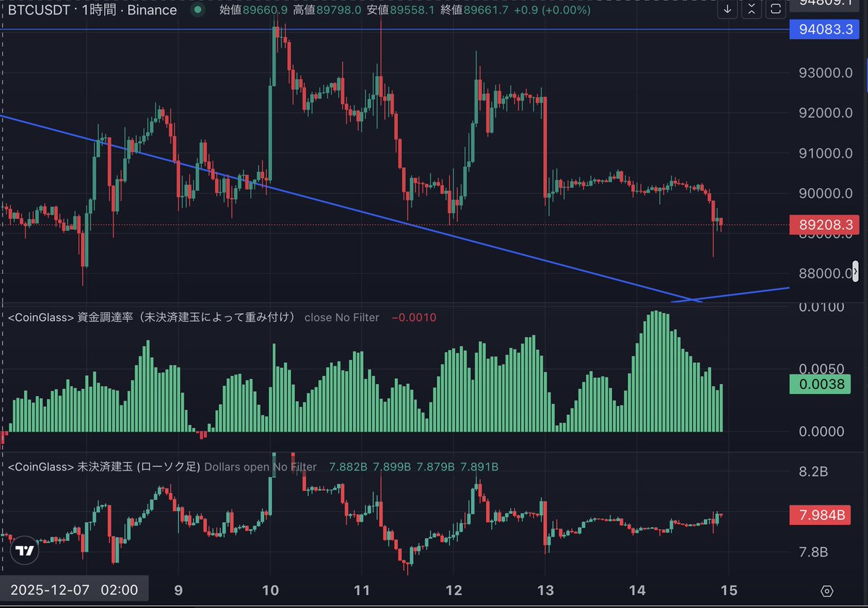Click the green 0.0038 funding rate label
The image size is (868, 608).
tap(820, 384)
